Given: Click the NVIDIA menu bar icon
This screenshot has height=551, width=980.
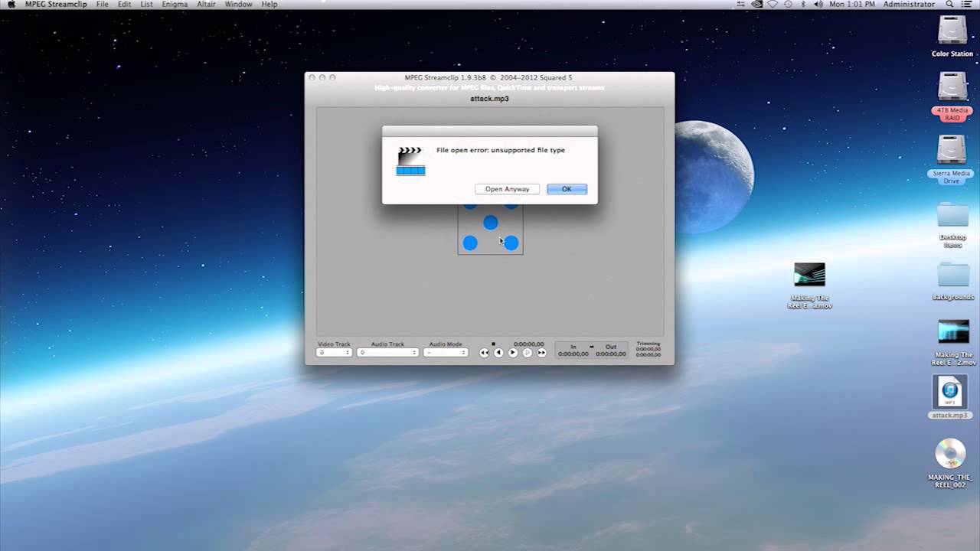Looking at the screenshot, I should pyautogui.click(x=757, y=5).
